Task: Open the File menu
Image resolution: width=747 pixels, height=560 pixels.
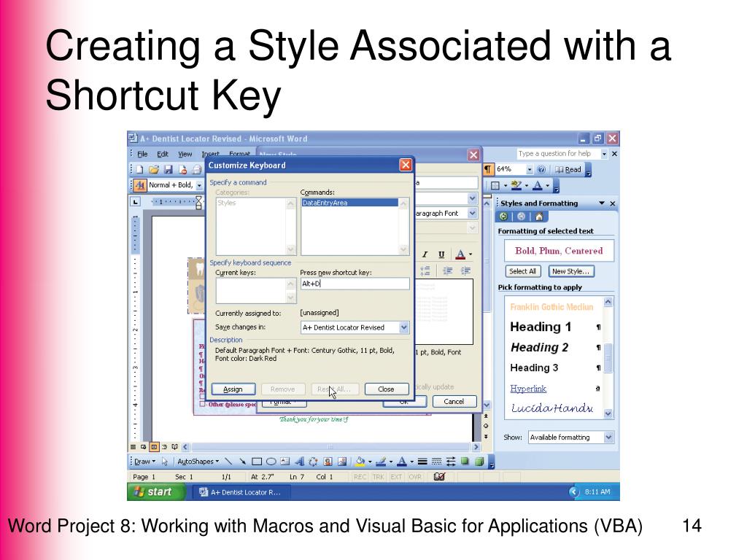Action: point(142,154)
